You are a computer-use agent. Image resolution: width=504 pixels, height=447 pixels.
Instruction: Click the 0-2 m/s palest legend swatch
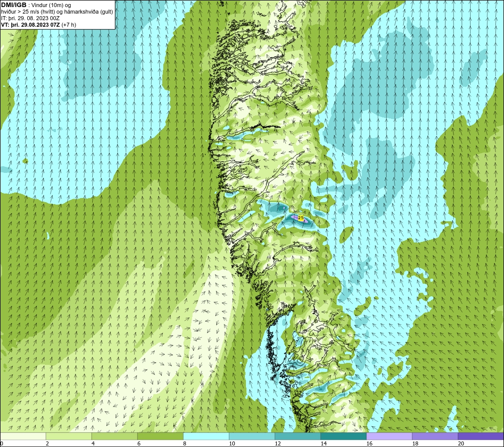click(x=23, y=436)
